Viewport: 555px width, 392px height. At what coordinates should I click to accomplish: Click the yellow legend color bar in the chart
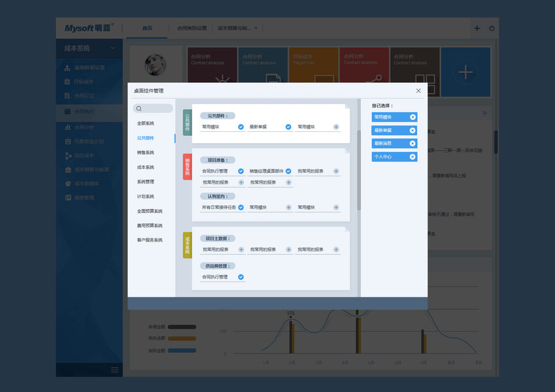(182, 338)
